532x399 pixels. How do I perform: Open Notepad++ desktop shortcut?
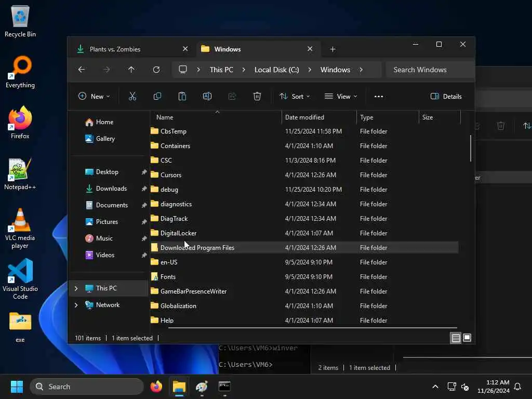click(x=20, y=174)
